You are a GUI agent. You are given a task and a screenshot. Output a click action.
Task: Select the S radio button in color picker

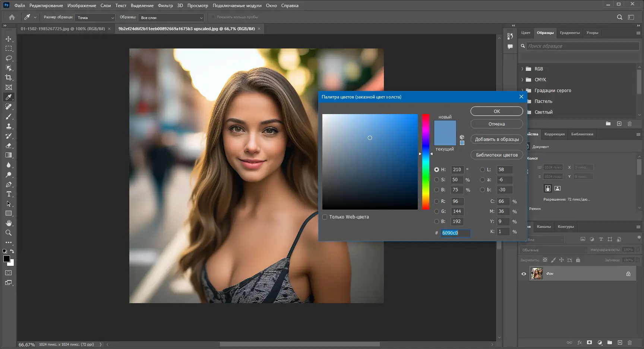(436, 180)
